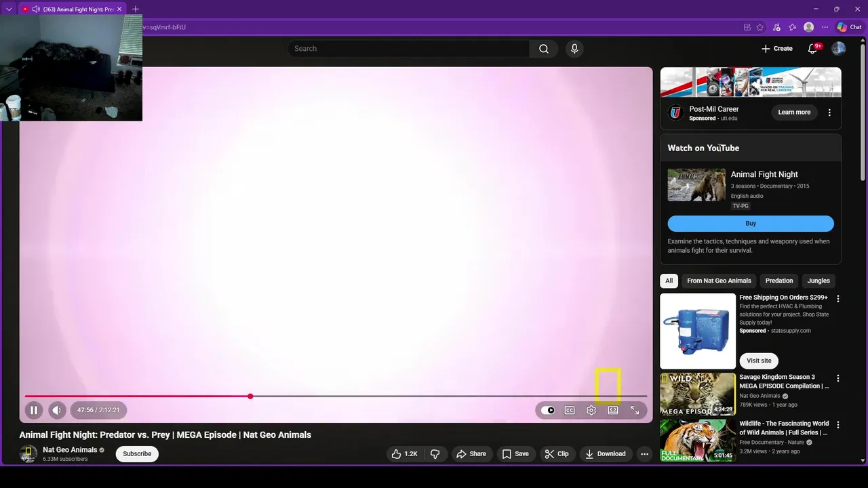
Task: Download the video
Action: click(606, 454)
